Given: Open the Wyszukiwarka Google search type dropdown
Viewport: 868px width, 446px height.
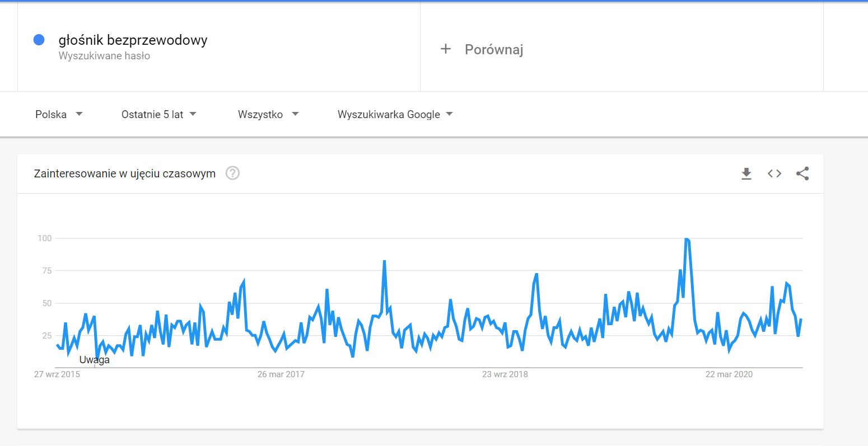Looking at the screenshot, I should (x=394, y=114).
